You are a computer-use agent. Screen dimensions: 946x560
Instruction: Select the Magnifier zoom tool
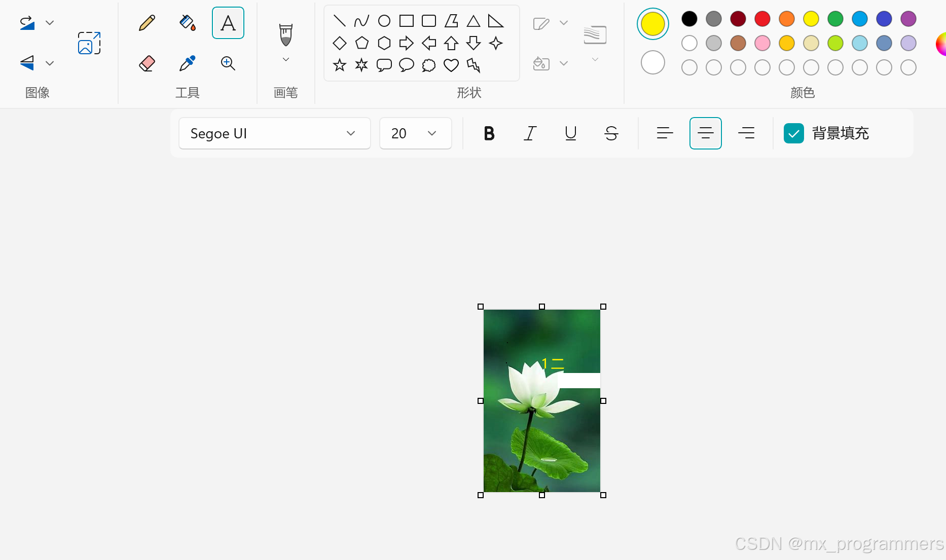coord(228,63)
